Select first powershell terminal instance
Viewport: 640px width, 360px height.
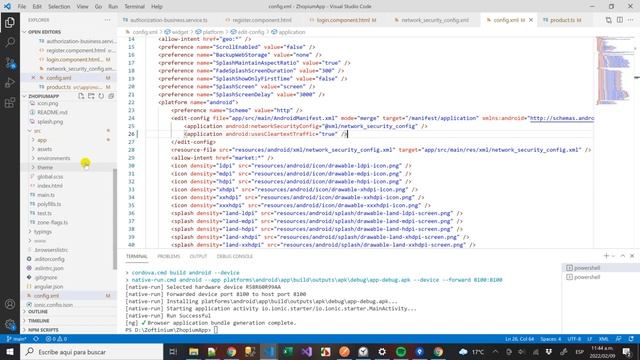tap(600, 268)
